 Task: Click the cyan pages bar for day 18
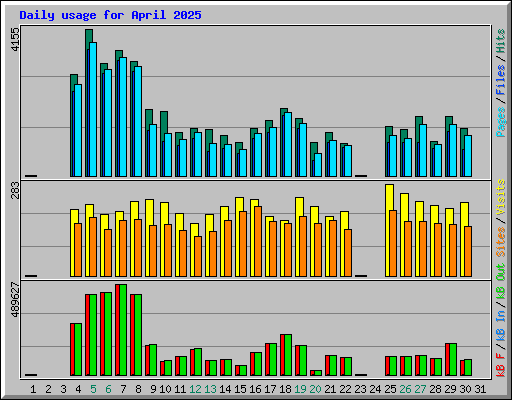pos(288,144)
